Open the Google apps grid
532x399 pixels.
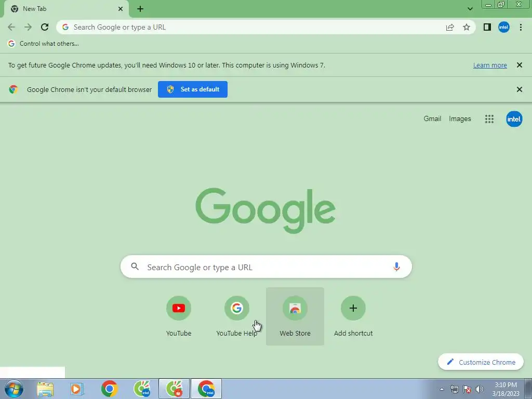coord(489,119)
